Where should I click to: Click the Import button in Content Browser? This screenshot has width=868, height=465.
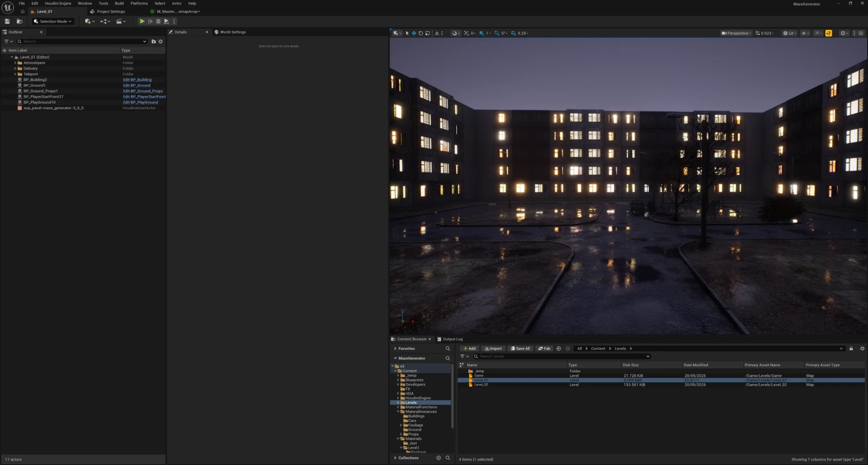coord(493,348)
